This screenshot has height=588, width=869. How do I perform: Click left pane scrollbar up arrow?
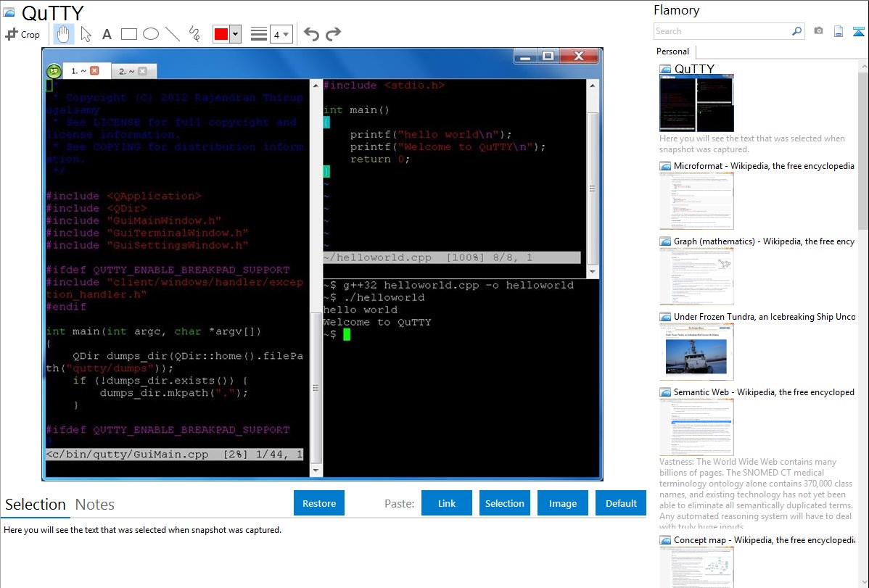(316, 86)
